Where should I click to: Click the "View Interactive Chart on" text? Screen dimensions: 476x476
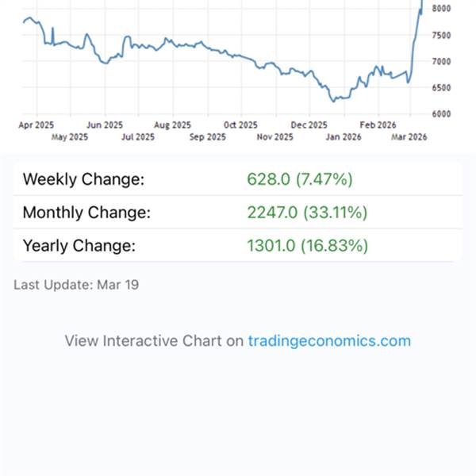(x=154, y=341)
